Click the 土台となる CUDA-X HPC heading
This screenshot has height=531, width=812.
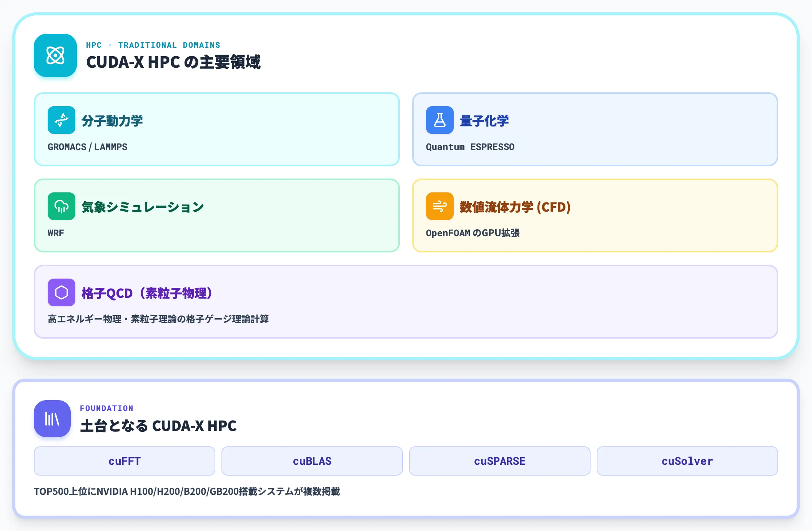pyautogui.click(x=158, y=426)
